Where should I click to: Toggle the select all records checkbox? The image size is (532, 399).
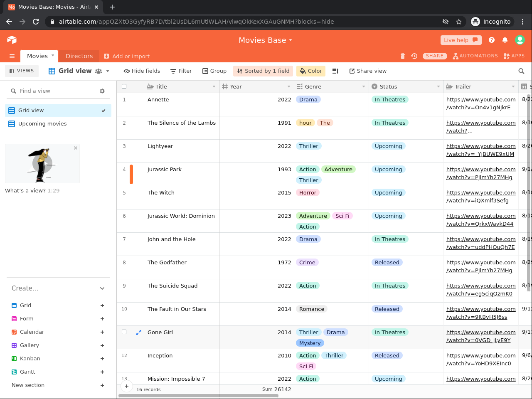[124, 86]
